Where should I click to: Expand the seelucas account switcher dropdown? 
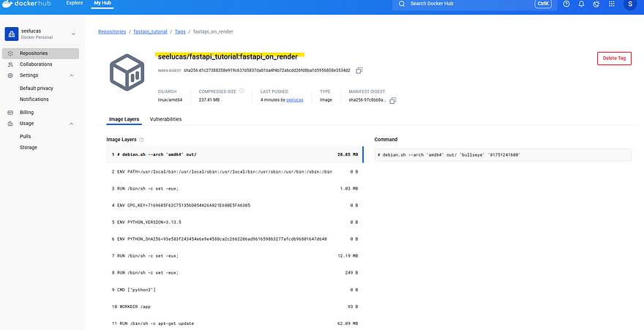73,34
